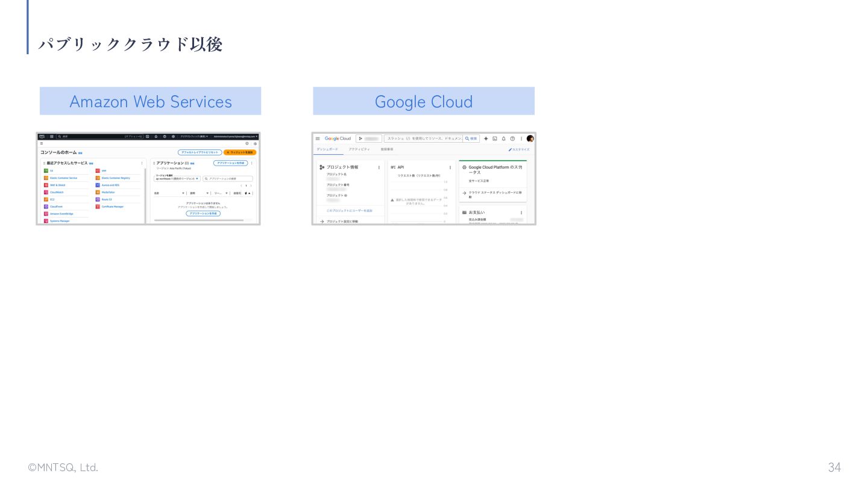Click the Applications widget horizontal scrollbar
The image size is (868, 488).
pos(199,221)
